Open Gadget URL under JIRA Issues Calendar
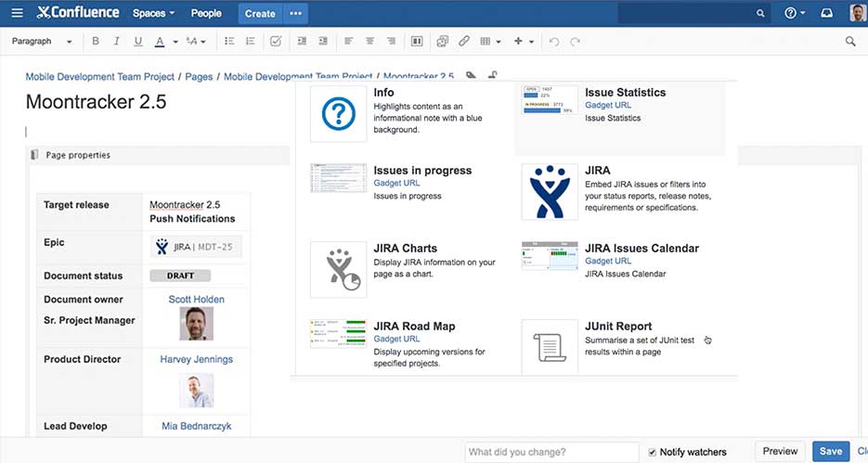 (x=608, y=261)
